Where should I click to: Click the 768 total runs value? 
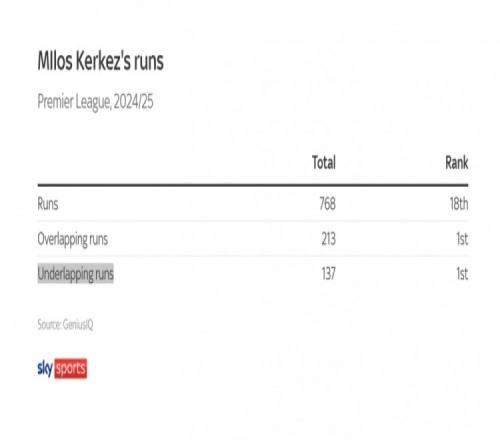click(x=327, y=204)
